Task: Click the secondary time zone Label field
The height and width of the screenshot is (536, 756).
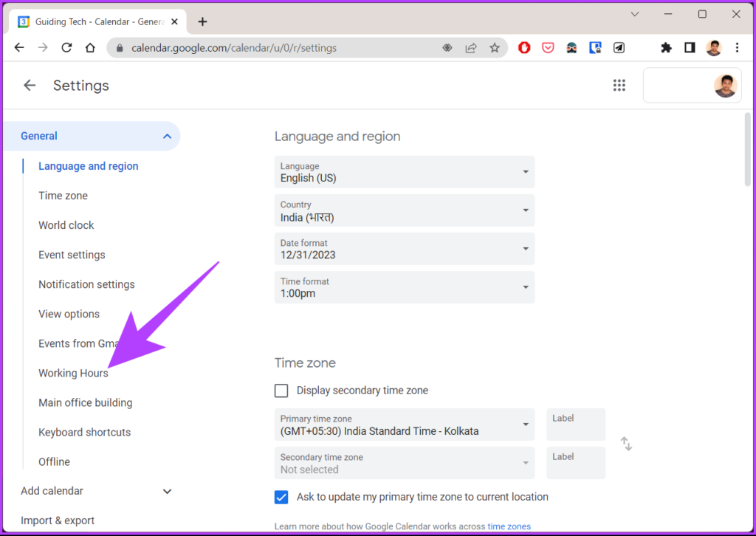Action: click(x=576, y=463)
